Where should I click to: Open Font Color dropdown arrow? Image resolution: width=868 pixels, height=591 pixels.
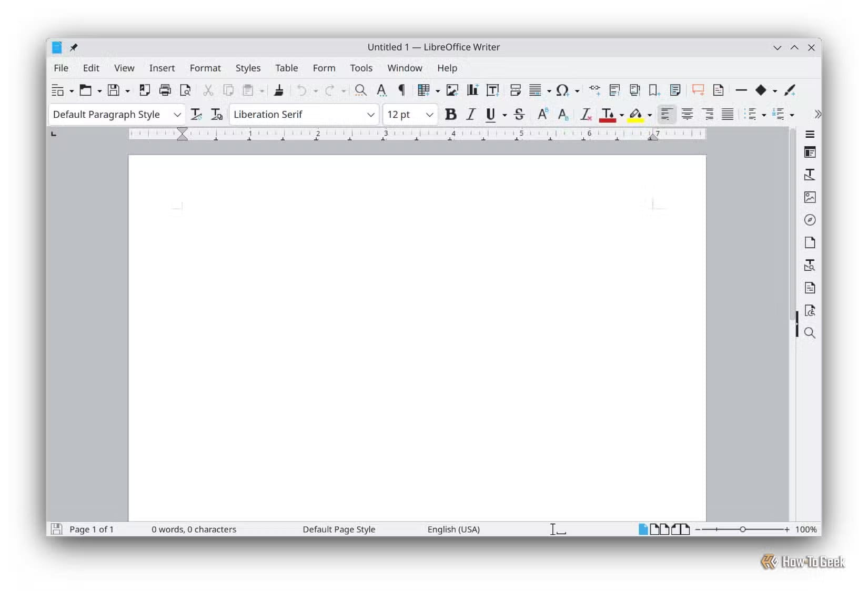click(x=622, y=115)
